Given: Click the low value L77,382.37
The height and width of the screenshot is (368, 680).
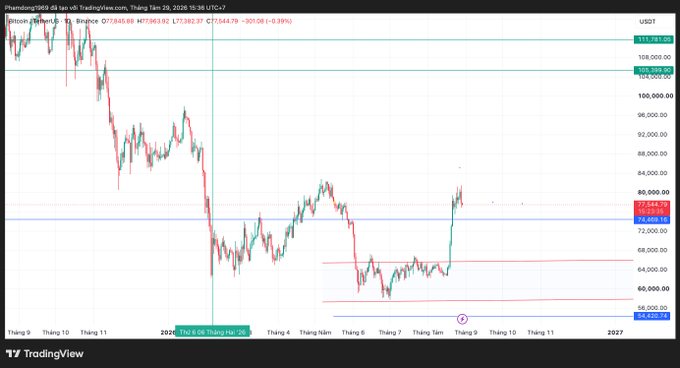Looking at the screenshot, I should (x=188, y=21).
